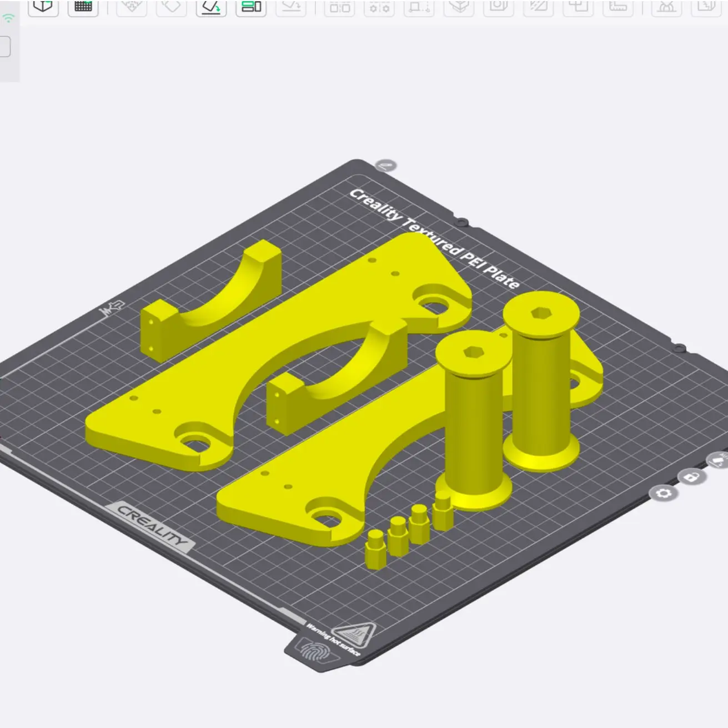Click the Add model cube icon
The width and height of the screenshot is (728, 728).
43,7
